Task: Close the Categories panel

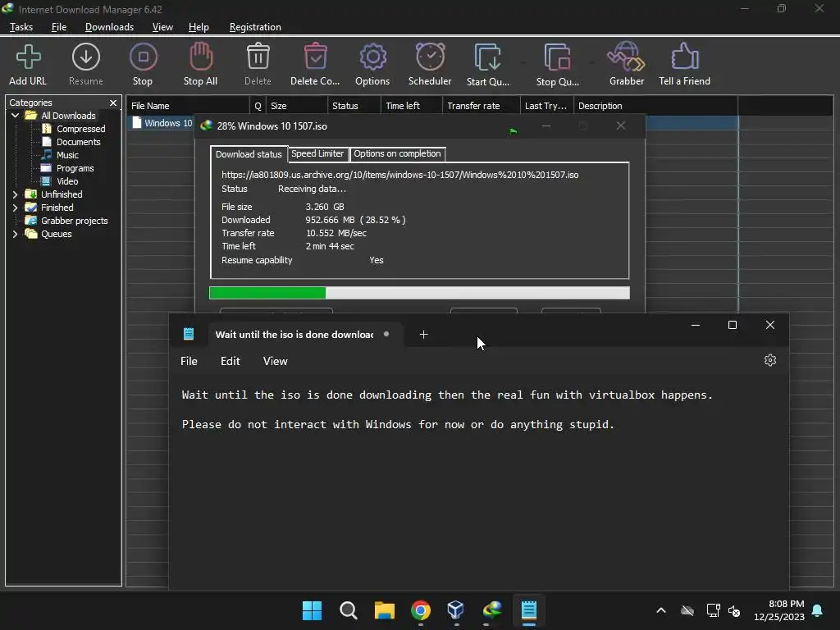Action: pyautogui.click(x=113, y=103)
